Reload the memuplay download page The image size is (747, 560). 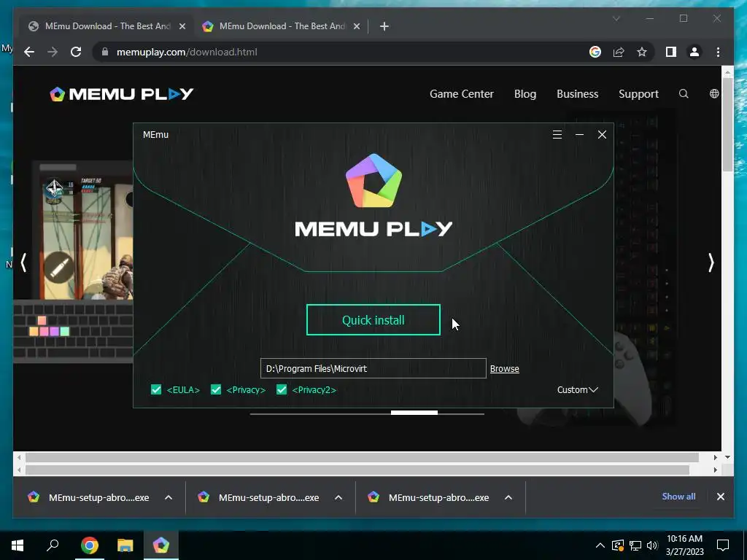coord(76,52)
